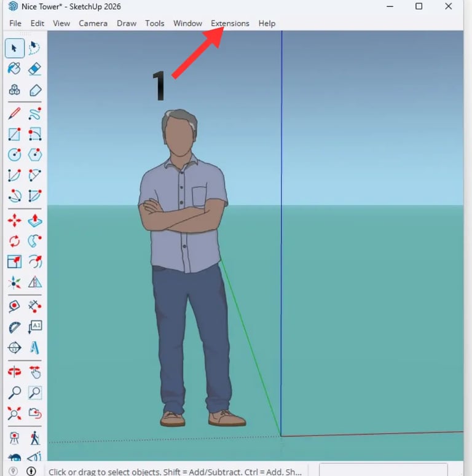Choose the Rotate tool

pyautogui.click(x=14, y=241)
